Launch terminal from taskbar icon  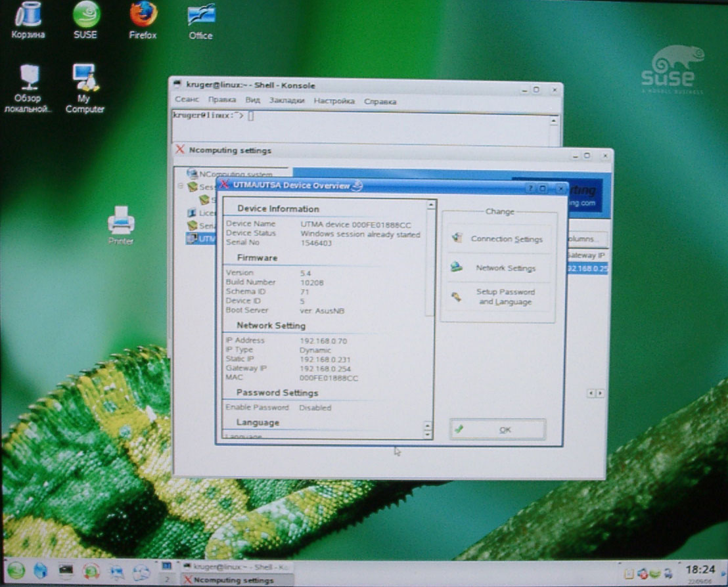66,571
